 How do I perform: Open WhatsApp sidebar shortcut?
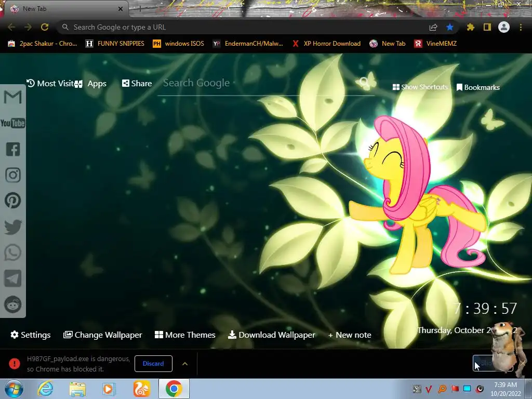13,253
